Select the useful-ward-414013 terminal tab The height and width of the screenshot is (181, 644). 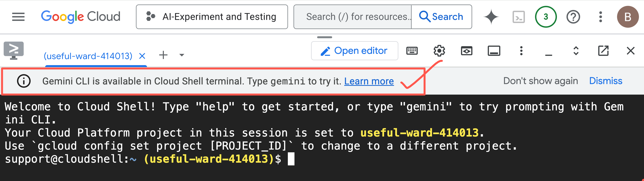(x=88, y=56)
